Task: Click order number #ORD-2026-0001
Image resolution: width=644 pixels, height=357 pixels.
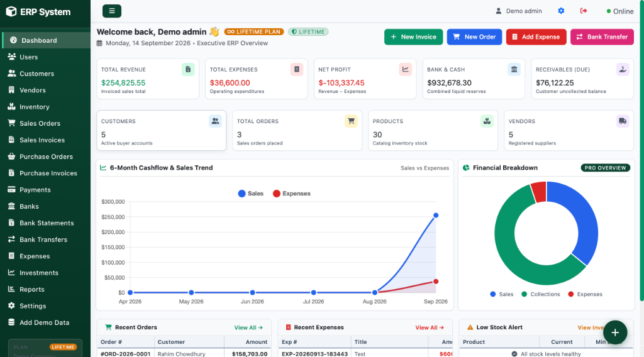Action: (x=125, y=354)
